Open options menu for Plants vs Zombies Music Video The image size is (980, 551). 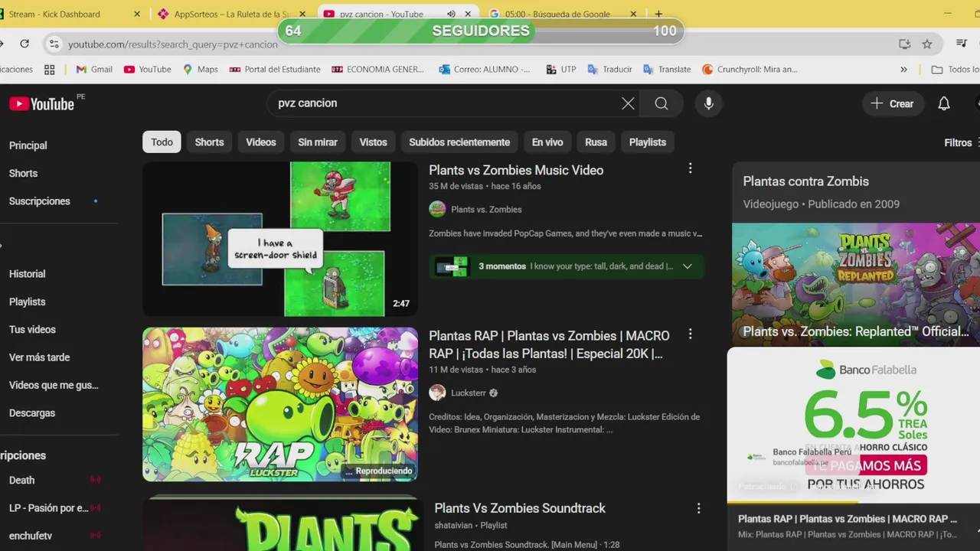coord(690,169)
